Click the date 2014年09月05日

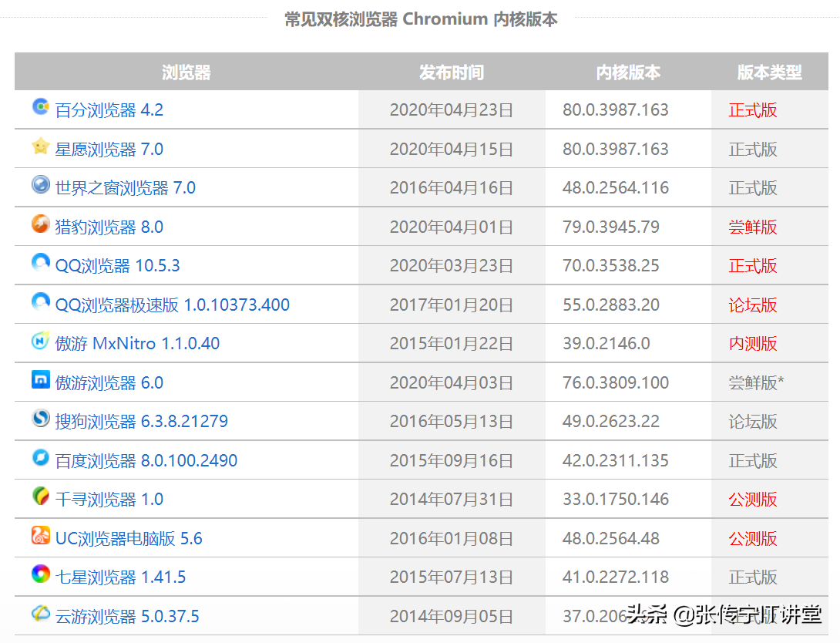click(x=452, y=616)
